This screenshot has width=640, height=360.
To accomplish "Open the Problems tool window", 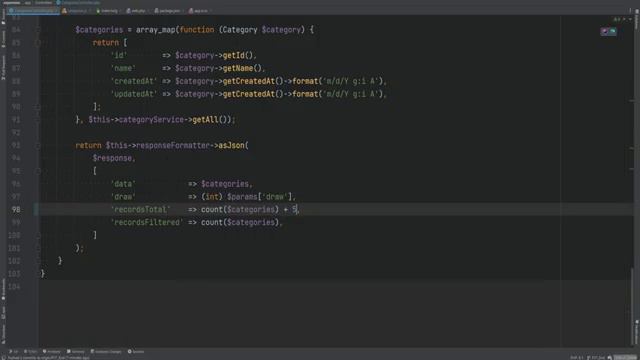I will (x=52, y=351).
